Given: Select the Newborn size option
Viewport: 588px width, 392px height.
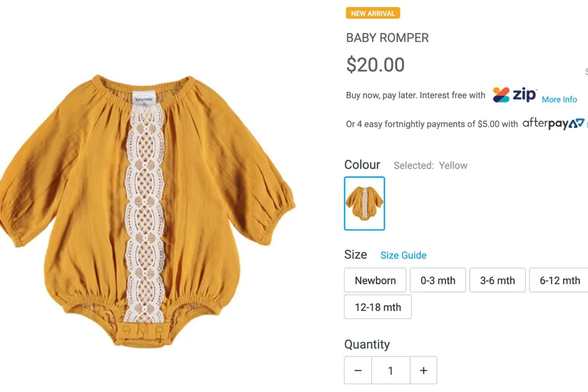Looking at the screenshot, I should [375, 280].
